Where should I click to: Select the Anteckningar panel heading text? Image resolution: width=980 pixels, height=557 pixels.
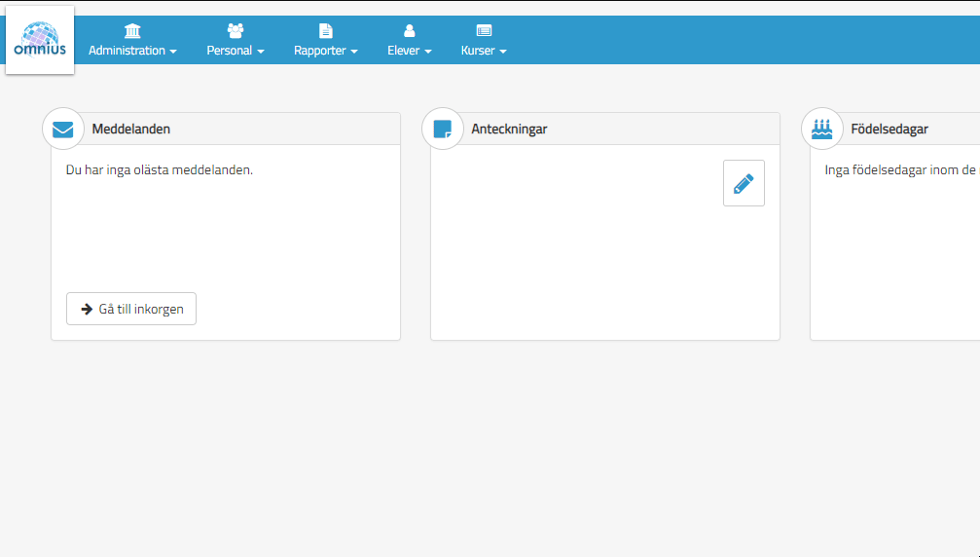[x=509, y=129]
